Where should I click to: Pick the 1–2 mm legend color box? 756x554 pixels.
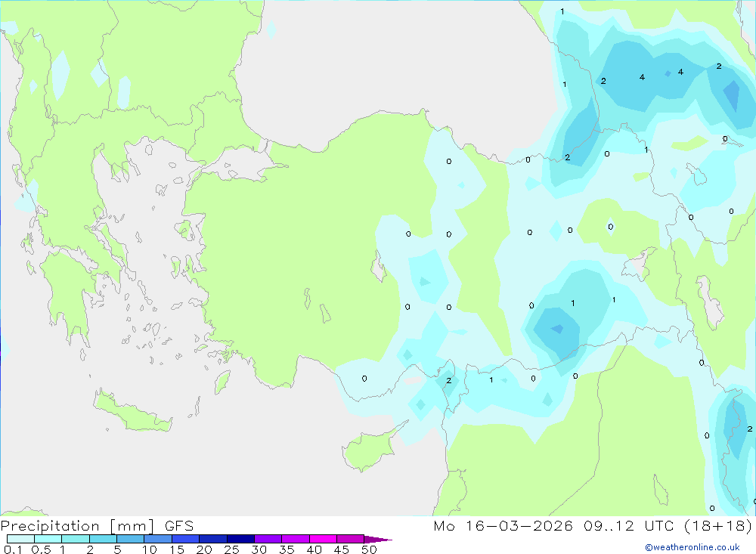click(76, 539)
